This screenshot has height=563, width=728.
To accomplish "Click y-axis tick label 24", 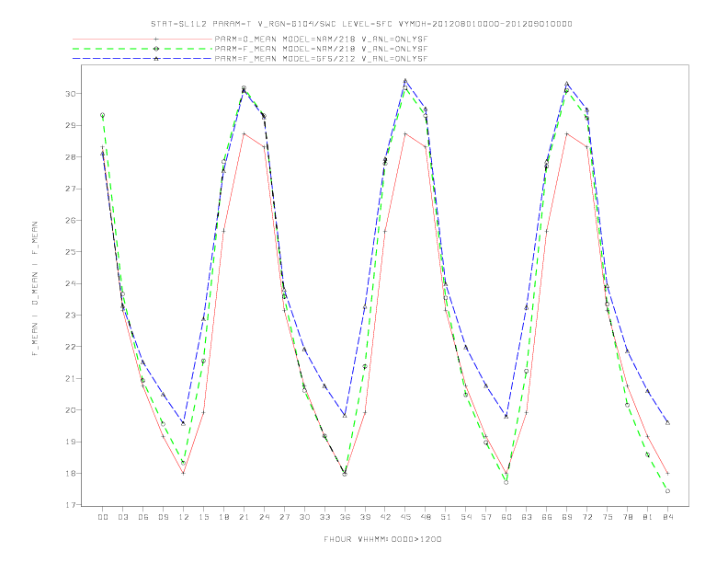I will pyautogui.click(x=71, y=283).
